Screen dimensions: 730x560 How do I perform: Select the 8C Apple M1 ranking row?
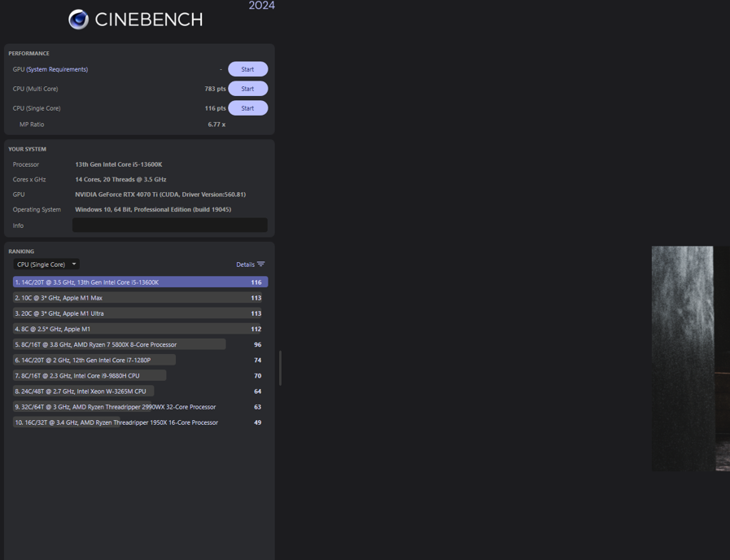point(140,329)
